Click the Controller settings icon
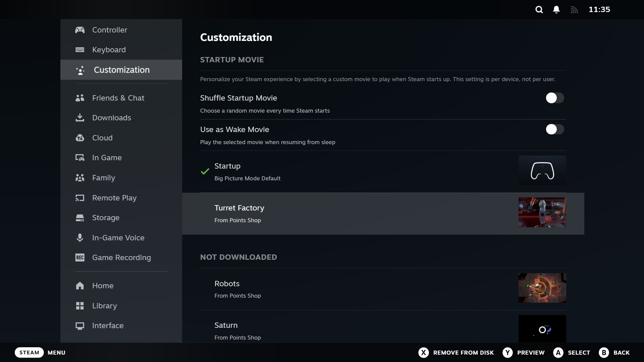This screenshot has width=644, height=362. click(x=80, y=29)
